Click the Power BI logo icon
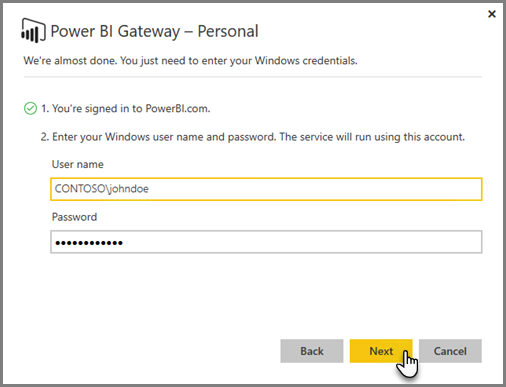Screen dimensions: 506x387 pos(33,31)
